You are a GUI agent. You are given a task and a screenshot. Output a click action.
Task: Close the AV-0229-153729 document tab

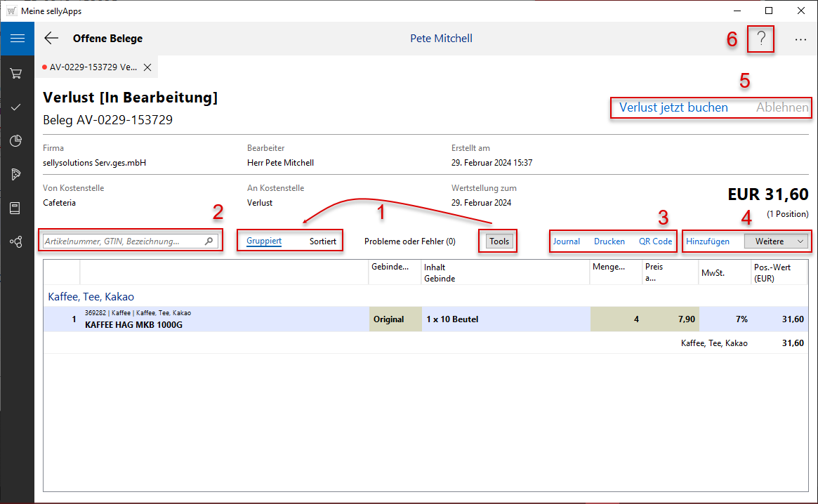[147, 67]
